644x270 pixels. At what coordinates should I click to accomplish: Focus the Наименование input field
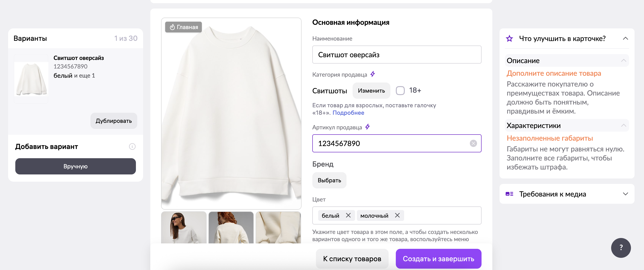[397, 55]
